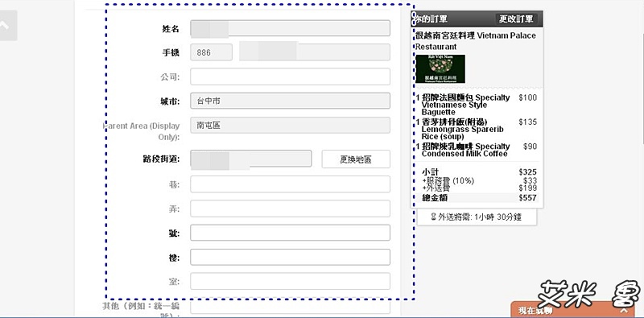Click the 更改訂單 change order button
644x318 pixels.
tap(516, 19)
